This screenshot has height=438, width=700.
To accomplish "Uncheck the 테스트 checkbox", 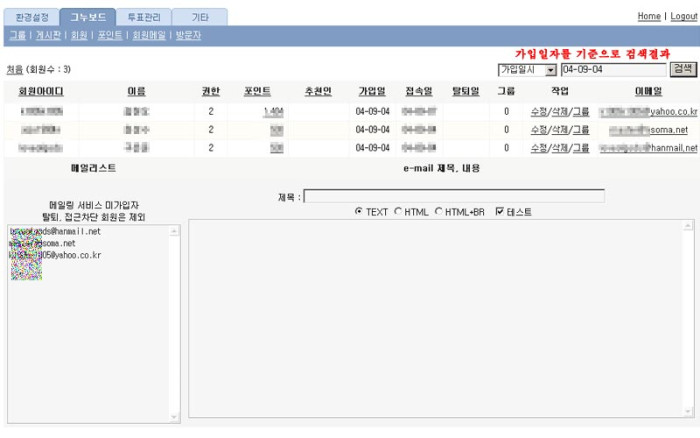I will coord(500,212).
